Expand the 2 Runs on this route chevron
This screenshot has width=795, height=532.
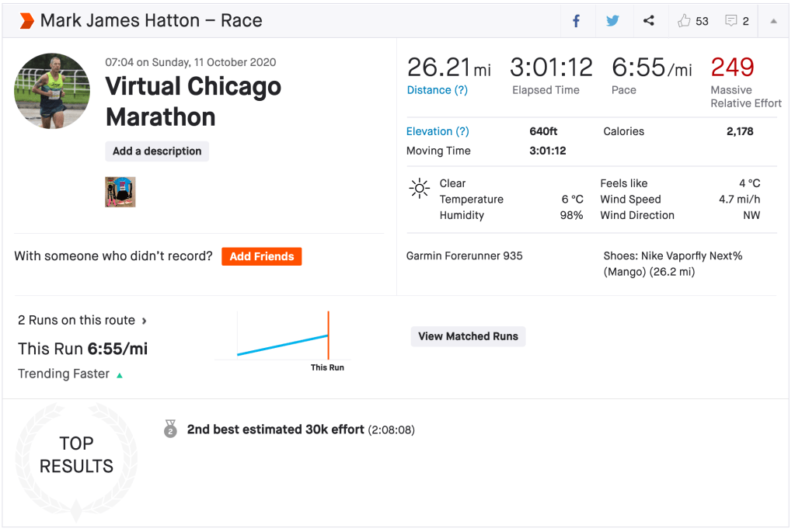[x=145, y=321]
